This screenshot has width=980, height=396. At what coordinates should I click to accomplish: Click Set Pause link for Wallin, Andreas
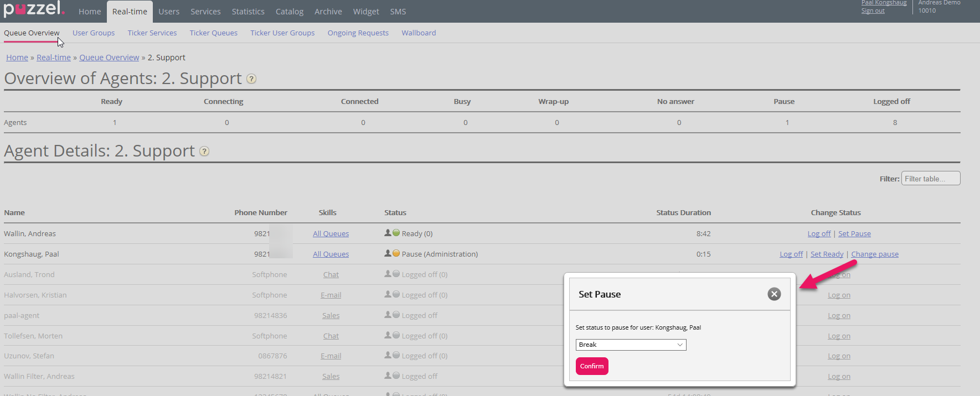coord(854,234)
